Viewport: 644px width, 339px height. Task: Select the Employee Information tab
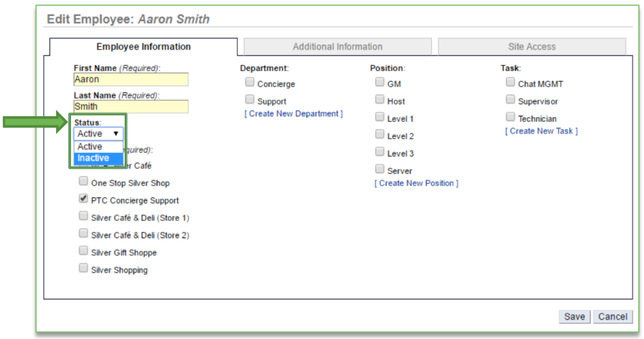pos(144,46)
